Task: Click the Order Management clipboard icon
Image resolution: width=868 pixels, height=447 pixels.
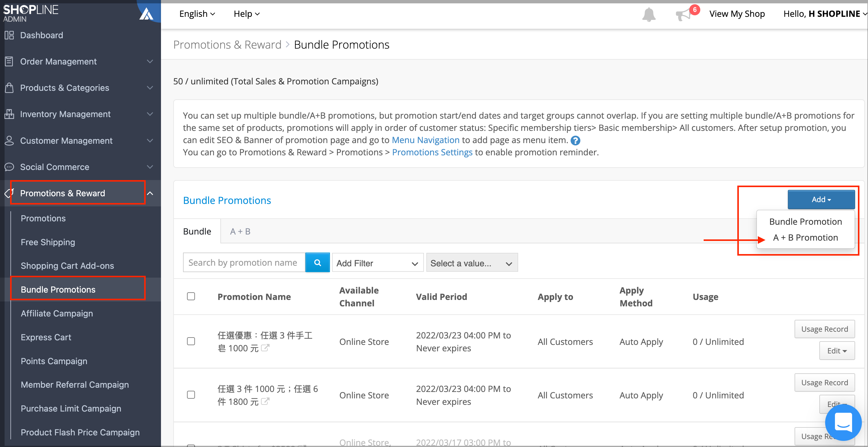Action: [9, 61]
